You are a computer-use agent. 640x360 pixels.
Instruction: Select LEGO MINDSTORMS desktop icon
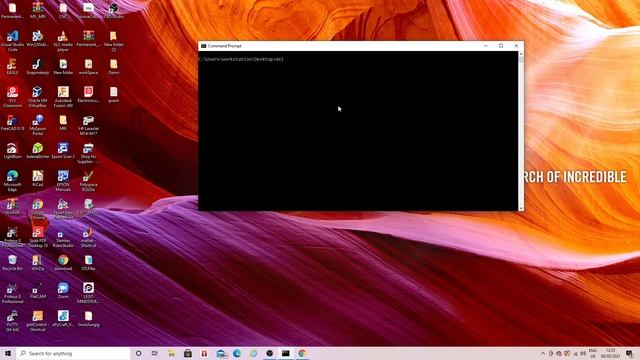tap(88, 293)
